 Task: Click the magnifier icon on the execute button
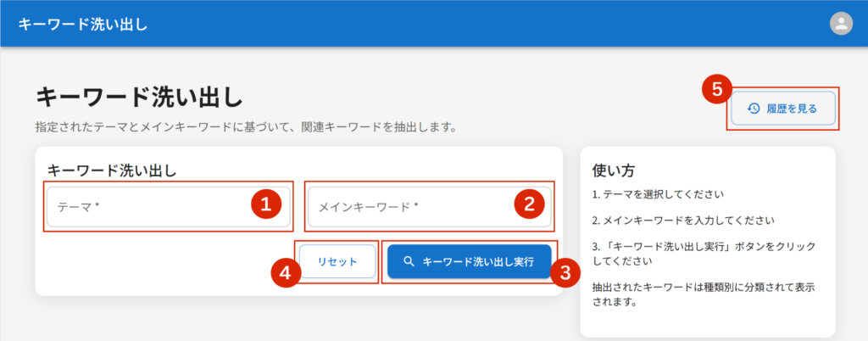(409, 262)
